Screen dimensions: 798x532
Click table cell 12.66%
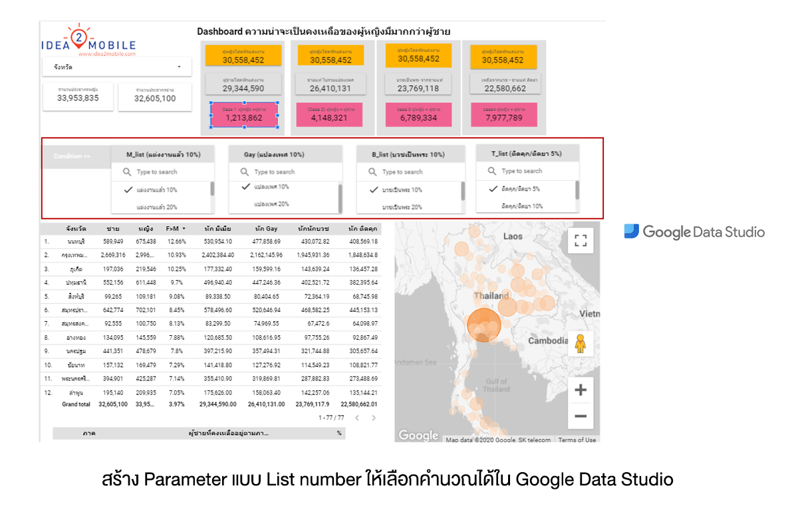pos(176,241)
